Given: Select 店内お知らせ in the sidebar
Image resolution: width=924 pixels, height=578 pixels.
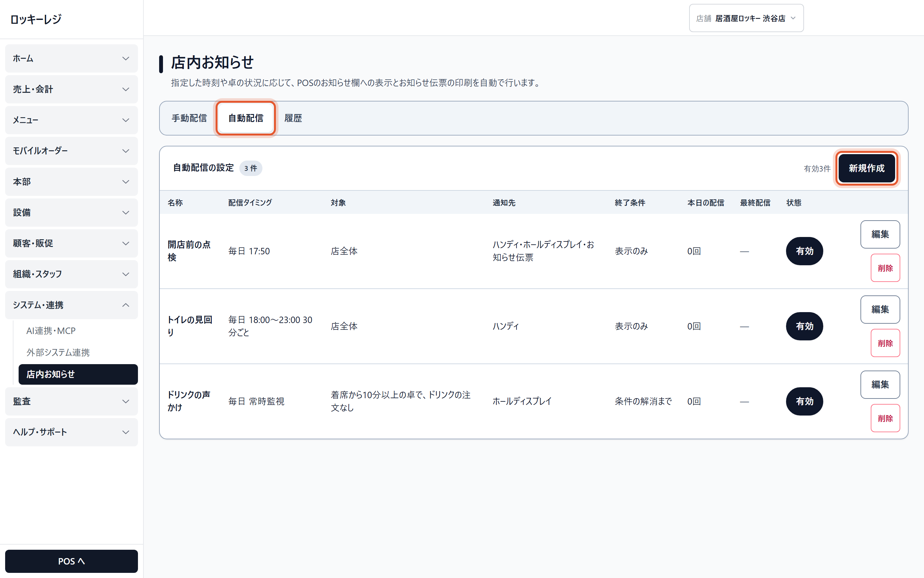Looking at the screenshot, I should click(78, 374).
